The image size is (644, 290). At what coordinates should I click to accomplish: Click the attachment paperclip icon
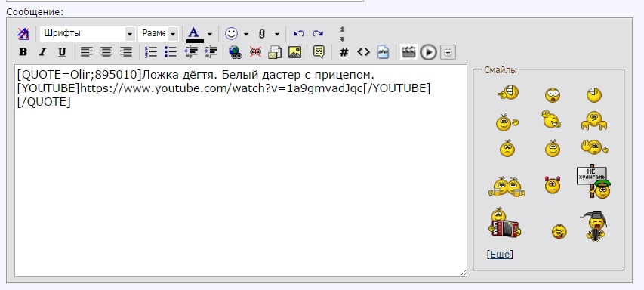point(262,34)
